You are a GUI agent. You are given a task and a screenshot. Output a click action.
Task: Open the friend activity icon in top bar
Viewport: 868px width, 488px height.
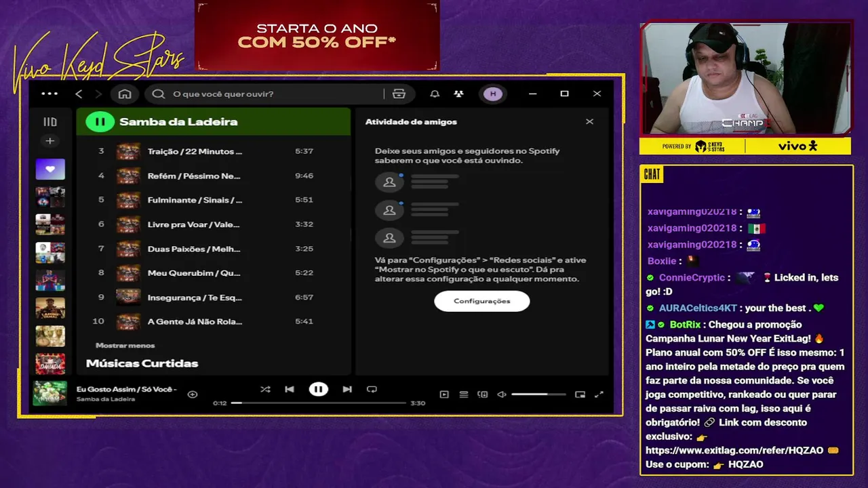pyautogui.click(x=459, y=94)
